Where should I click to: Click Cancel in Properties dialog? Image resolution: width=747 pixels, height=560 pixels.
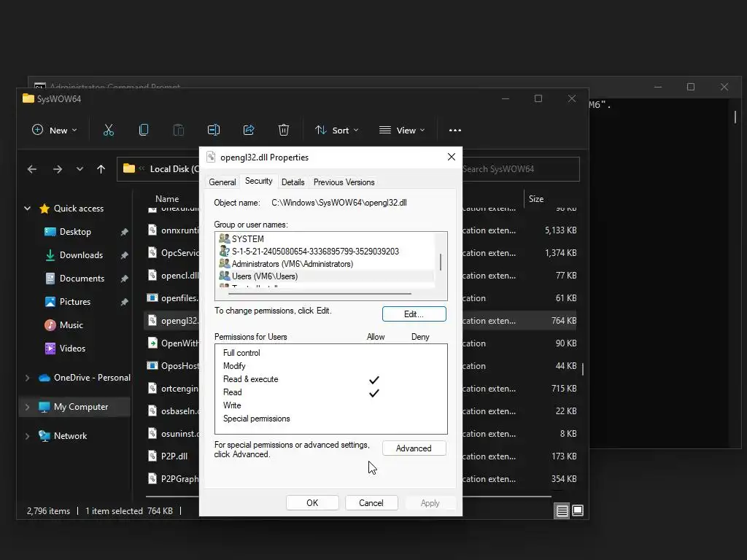tap(371, 503)
